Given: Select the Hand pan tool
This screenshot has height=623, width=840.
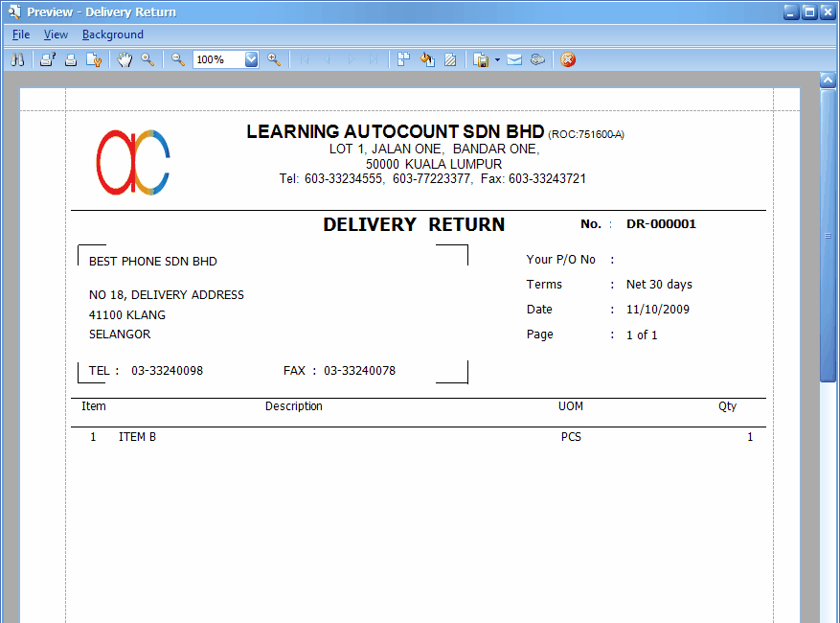Looking at the screenshot, I should point(125,59).
